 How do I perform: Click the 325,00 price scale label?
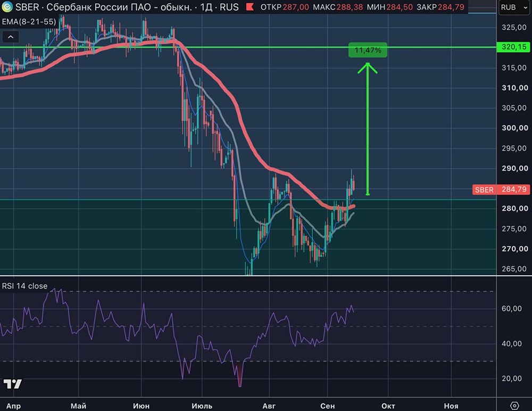514,27
